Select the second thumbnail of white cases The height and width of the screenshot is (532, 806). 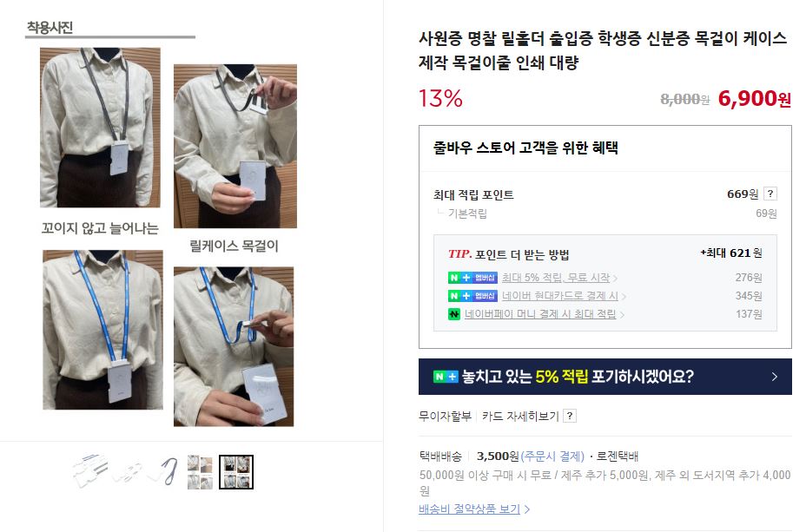[128, 472]
